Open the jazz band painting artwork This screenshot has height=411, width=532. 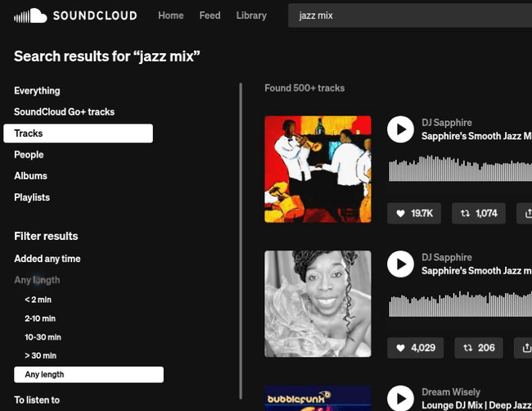pos(318,169)
